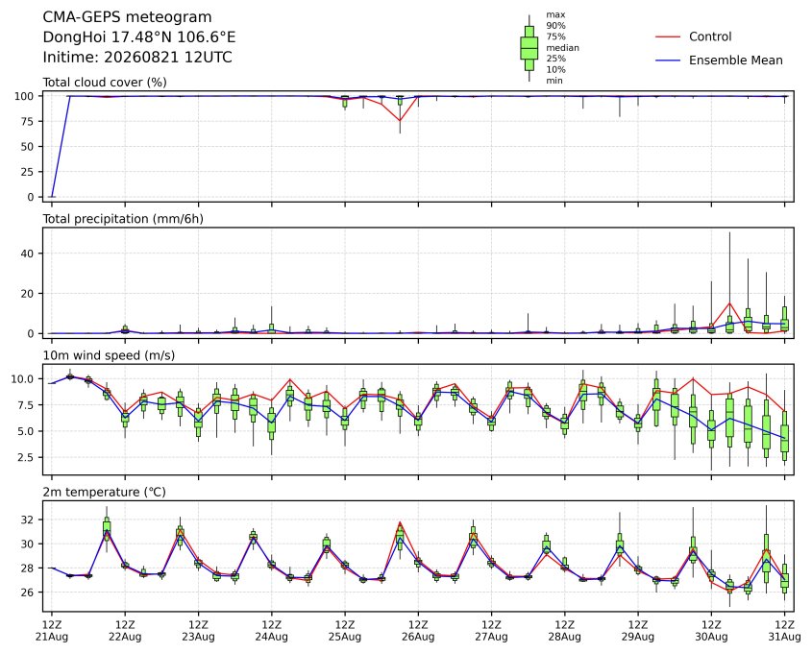
Task: Click the '10.0' wind speed axis tick
Action: [23, 379]
